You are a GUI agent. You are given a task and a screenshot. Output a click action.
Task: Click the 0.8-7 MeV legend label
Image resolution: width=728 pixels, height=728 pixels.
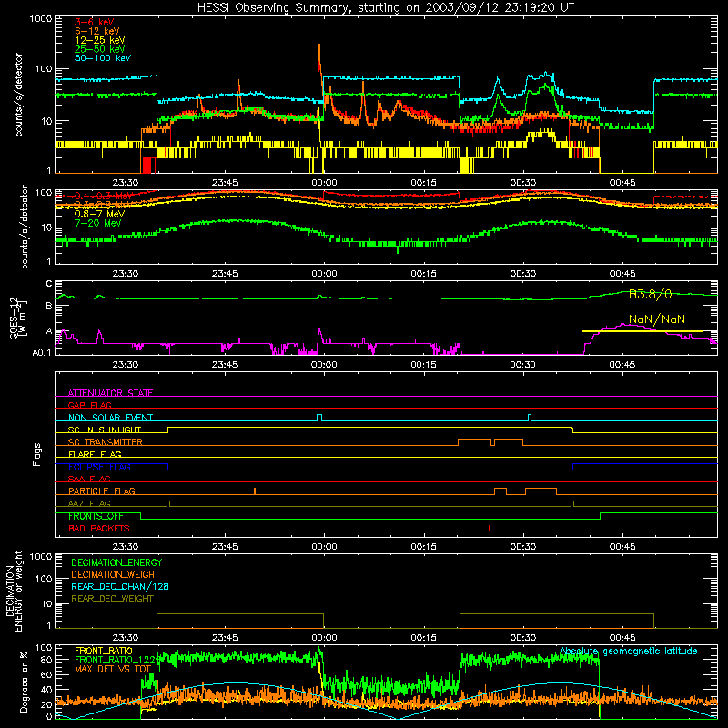100,214
